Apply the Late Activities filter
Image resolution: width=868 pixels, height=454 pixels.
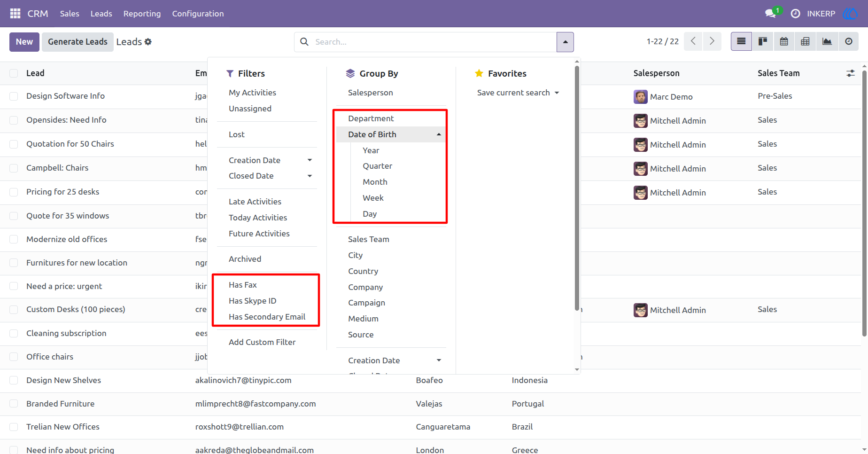click(x=255, y=202)
